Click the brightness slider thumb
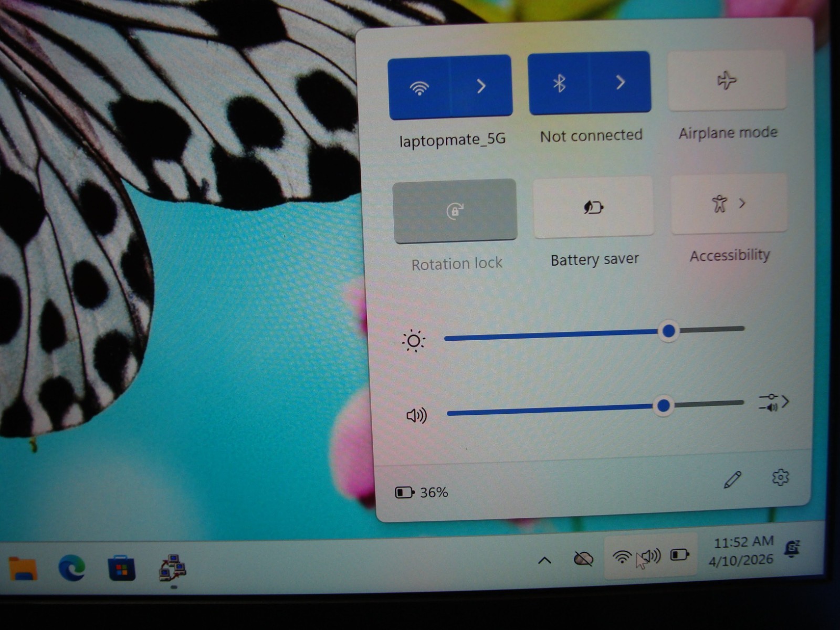This screenshot has height=630, width=840. coord(668,331)
